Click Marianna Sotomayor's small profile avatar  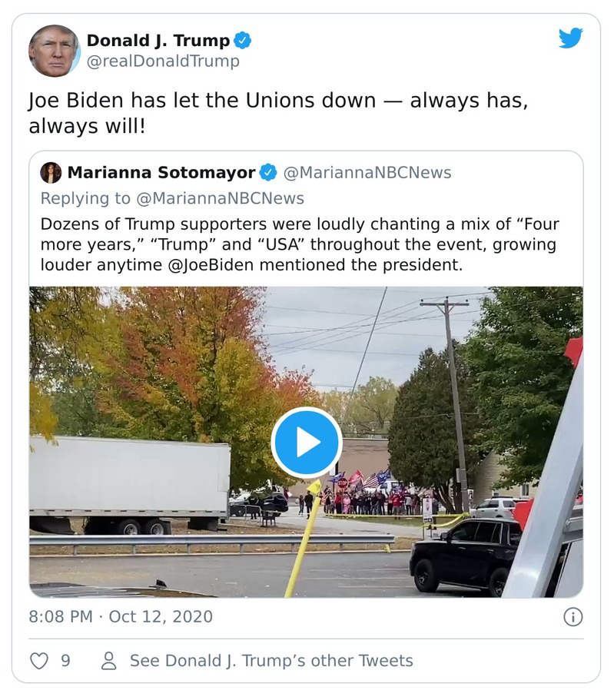pyautogui.click(x=51, y=172)
